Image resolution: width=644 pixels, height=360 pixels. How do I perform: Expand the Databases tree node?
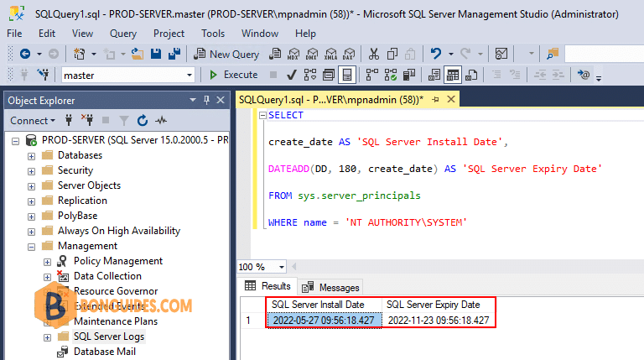(31, 156)
